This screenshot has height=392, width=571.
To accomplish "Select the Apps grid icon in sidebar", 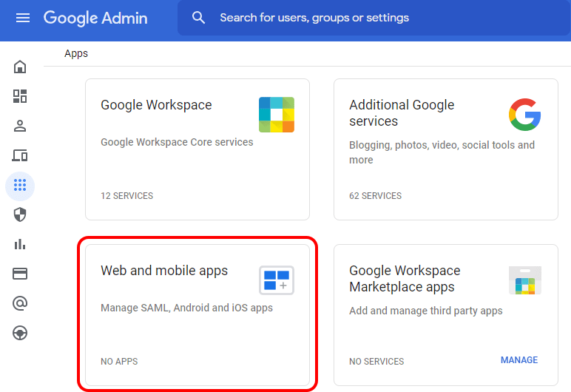I will tap(20, 185).
